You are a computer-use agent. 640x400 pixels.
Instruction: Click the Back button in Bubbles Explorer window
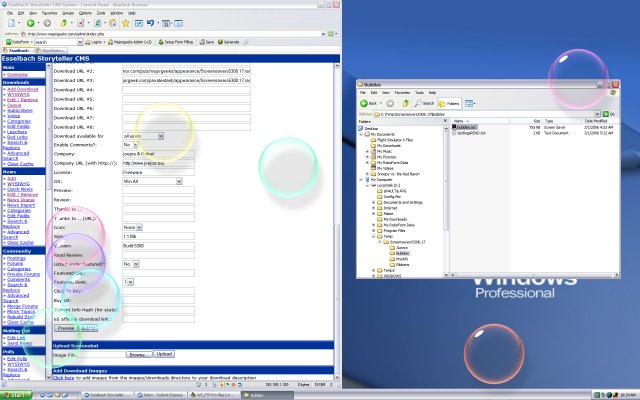(x=369, y=104)
